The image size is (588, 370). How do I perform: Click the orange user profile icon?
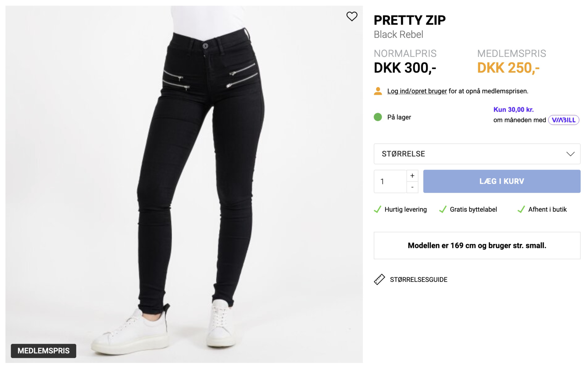tap(378, 91)
